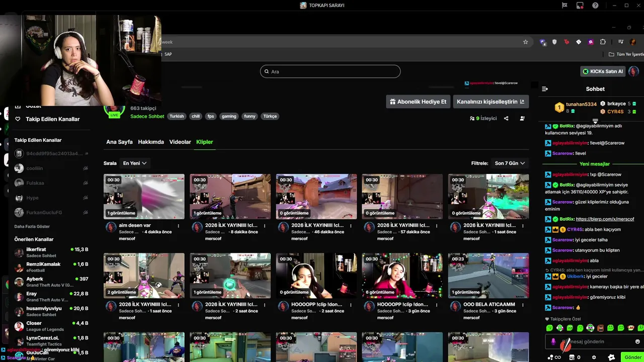Click the channel points infinity icon
Screen dimensions: 644x362
[x=554, y=357]
